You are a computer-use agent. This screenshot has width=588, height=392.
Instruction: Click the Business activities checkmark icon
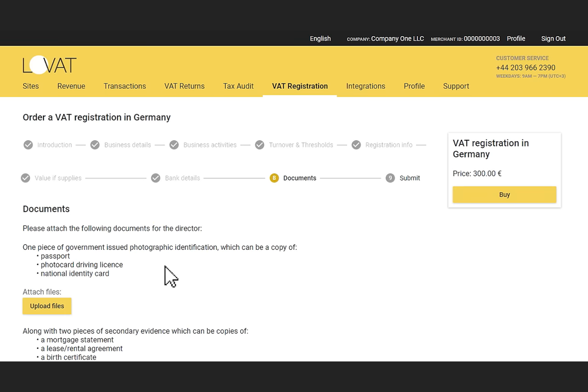point(174,145)
